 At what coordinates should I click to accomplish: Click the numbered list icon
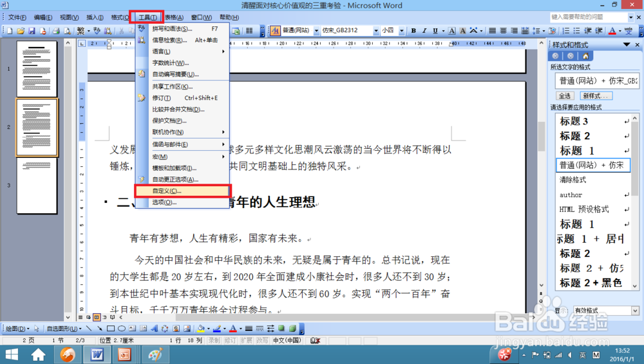[x=566, y=31]
